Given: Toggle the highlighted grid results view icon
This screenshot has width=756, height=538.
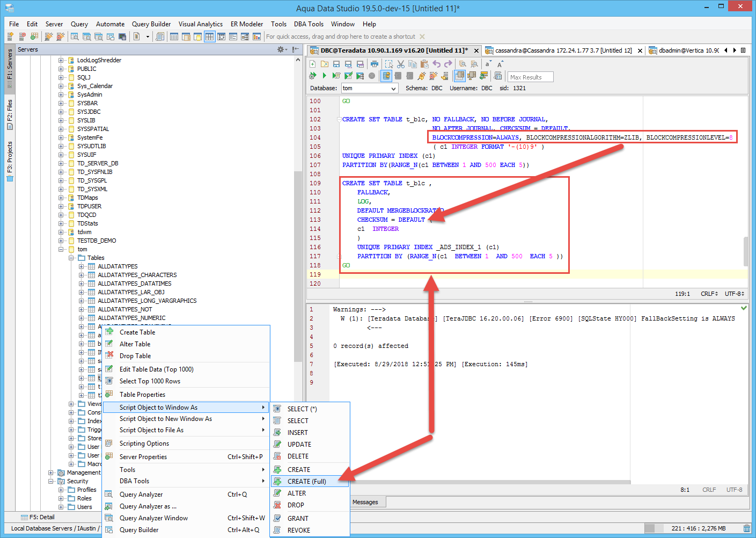Looking at the screenshot, I should [x=460, y=76].
